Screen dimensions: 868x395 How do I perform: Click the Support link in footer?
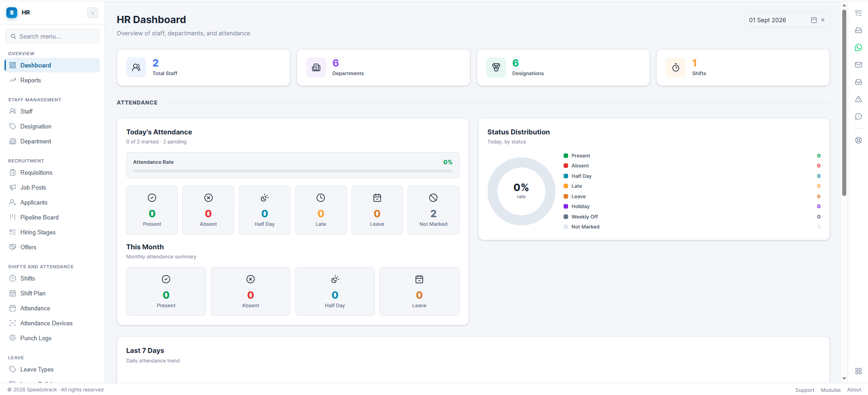pyautogui.click(x=805, y=390)
